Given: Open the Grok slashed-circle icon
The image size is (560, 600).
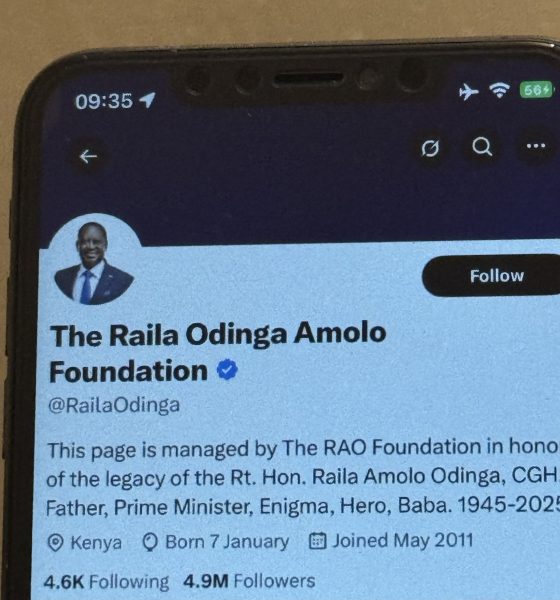Looking at the screenshot, I should click(430, 148).
